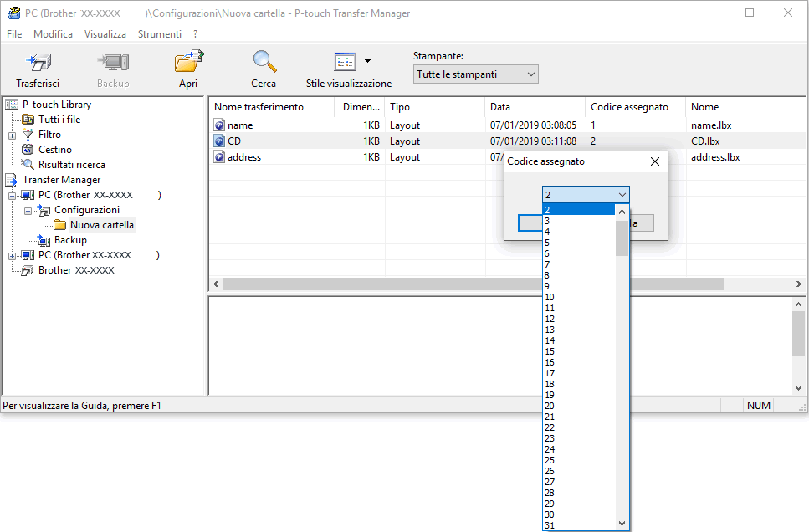Choose 20 in the code list

coord(579,406)
